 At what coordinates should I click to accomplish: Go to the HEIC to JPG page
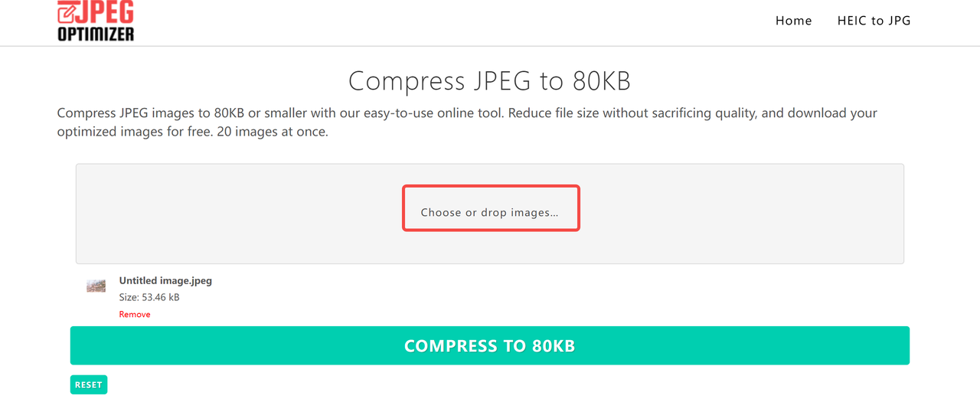coord(874,21)
